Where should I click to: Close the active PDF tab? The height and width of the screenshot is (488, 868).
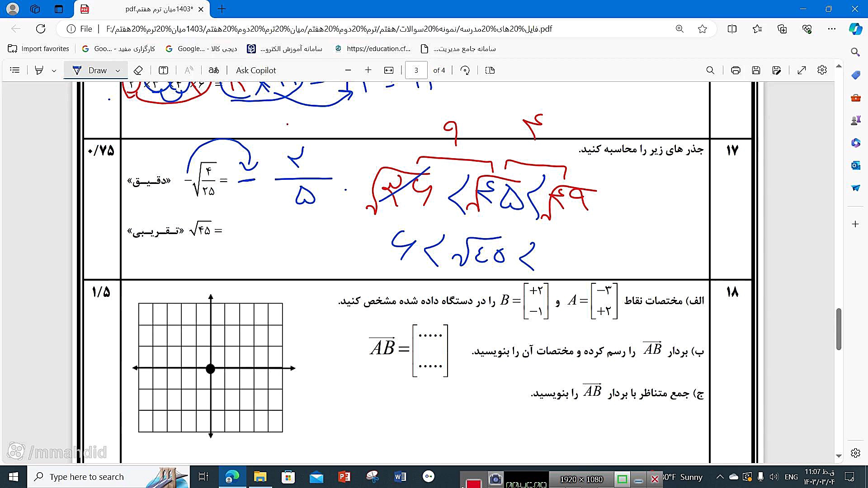tap(201, 9)
